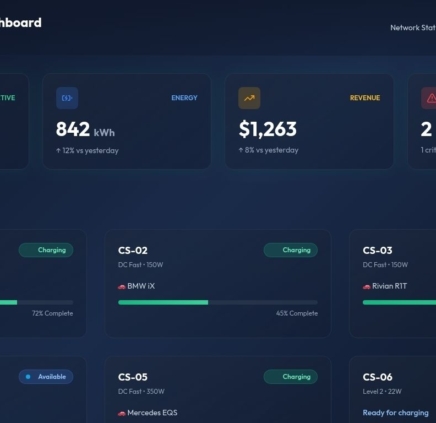Image resolution: width=436 pixels, height=423 pixels.
Task: Click the CS-02 station title
Action: coord(133,250)
